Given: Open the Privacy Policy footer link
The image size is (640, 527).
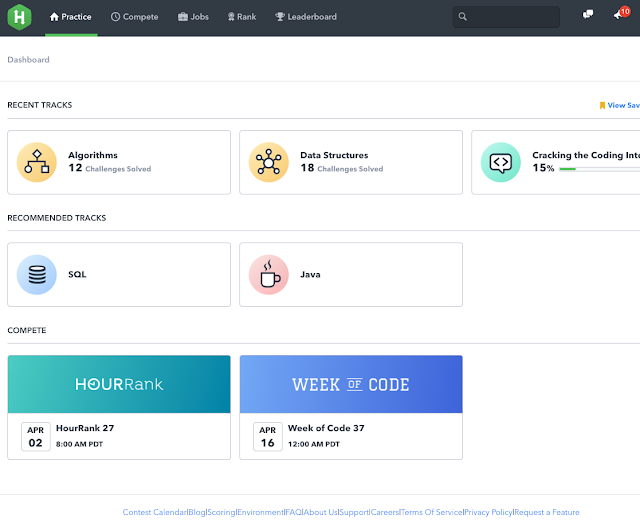Looking at the screenshot, I should point(488,512).
